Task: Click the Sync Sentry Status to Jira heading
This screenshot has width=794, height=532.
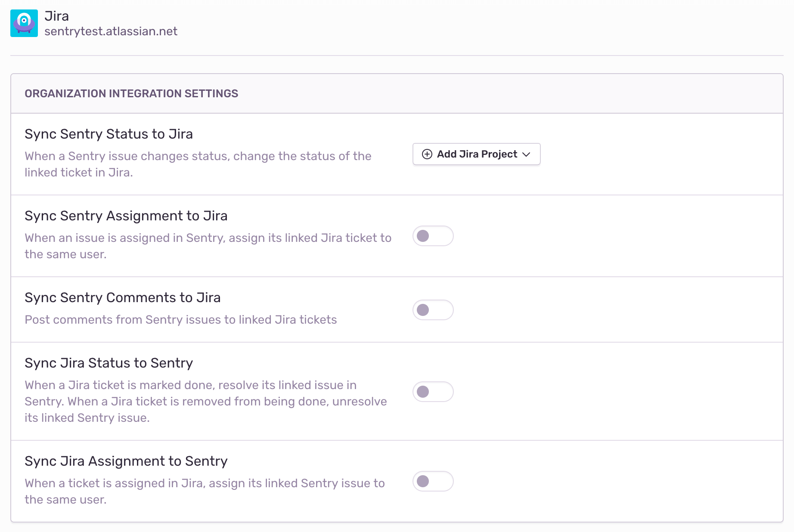Action: (x=109, y=134)
